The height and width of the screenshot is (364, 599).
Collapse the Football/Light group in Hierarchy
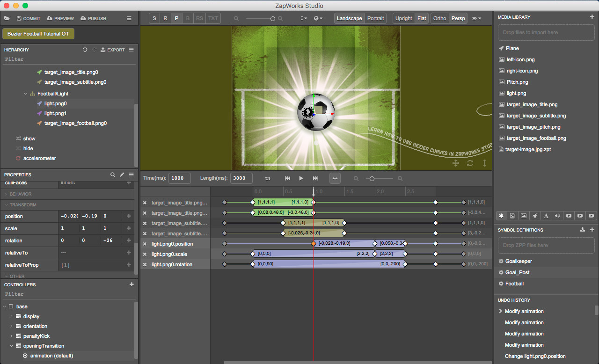click(26, 93)
